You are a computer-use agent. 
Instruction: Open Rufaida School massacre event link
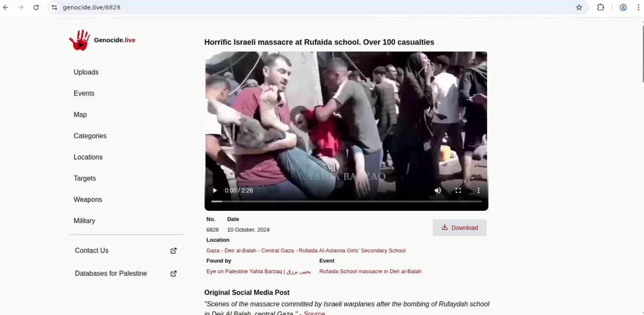370,271
